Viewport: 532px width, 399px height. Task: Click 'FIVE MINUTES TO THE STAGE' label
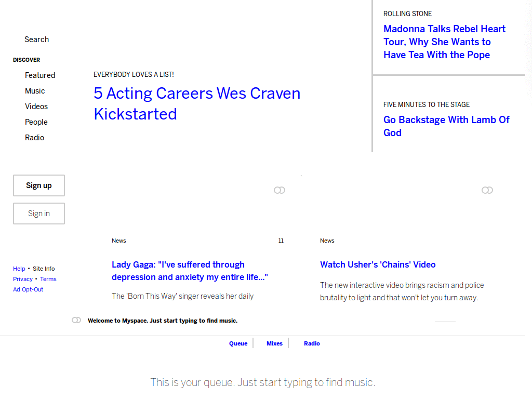point(427,105)
